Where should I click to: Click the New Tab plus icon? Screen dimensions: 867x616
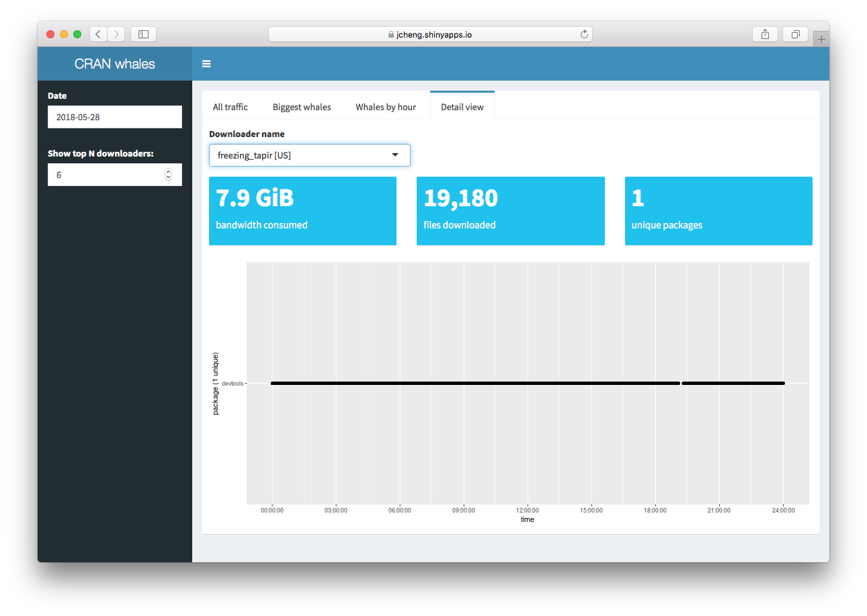point(821,38)
